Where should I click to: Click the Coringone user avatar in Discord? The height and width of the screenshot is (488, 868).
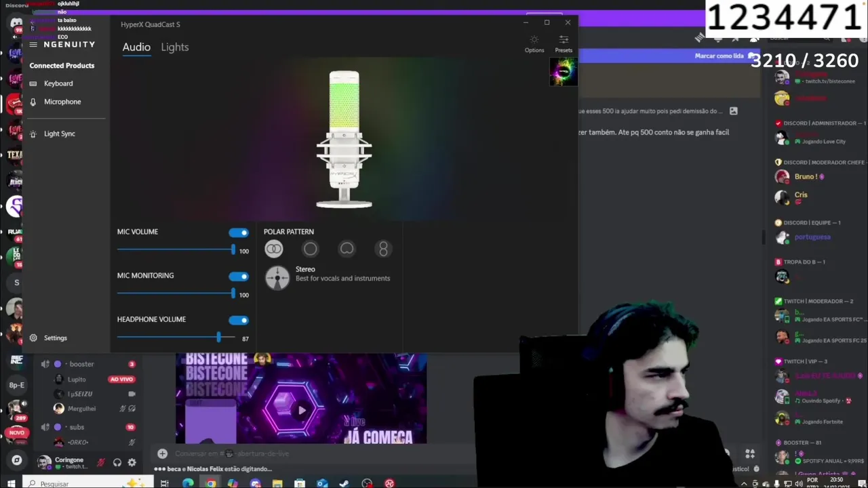44,462
